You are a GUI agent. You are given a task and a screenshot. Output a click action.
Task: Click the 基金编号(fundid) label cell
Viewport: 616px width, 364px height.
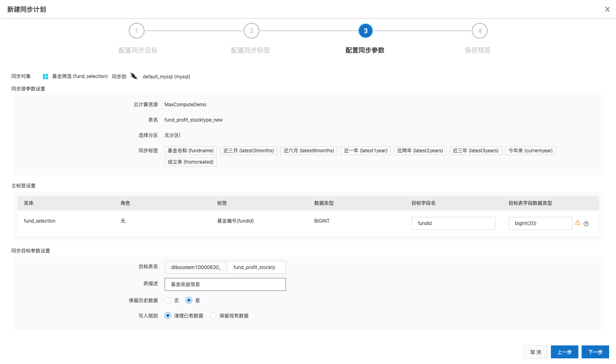point(235,221)
